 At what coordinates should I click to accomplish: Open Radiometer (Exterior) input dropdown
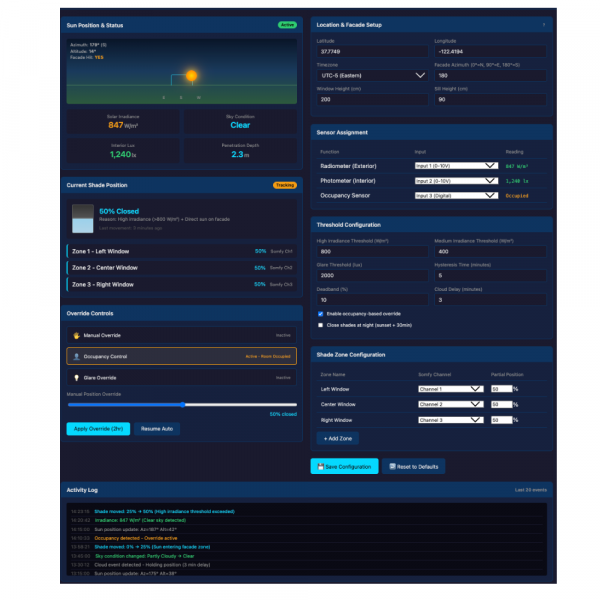(456, 166)
